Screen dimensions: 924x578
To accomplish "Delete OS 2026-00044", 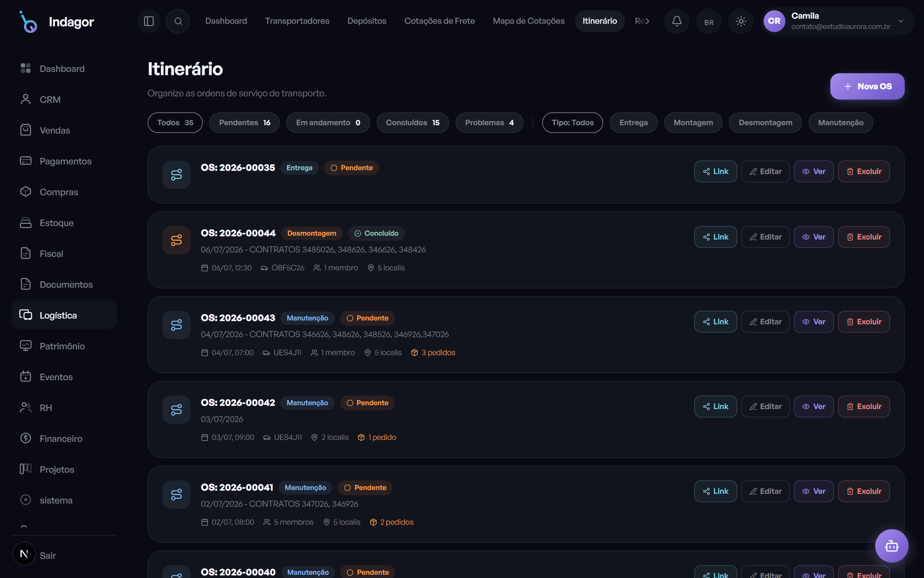I will click(x=864, y=237).
